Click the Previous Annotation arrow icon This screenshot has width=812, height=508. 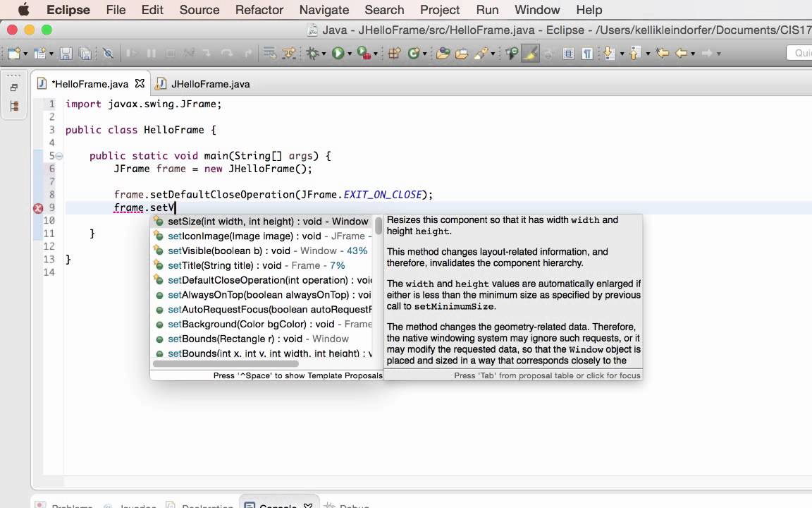pyautogui.click(x=634, y=53)
